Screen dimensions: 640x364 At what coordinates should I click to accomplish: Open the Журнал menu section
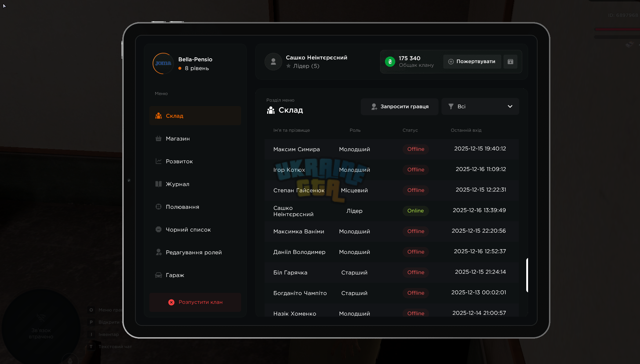click(195, 184)
